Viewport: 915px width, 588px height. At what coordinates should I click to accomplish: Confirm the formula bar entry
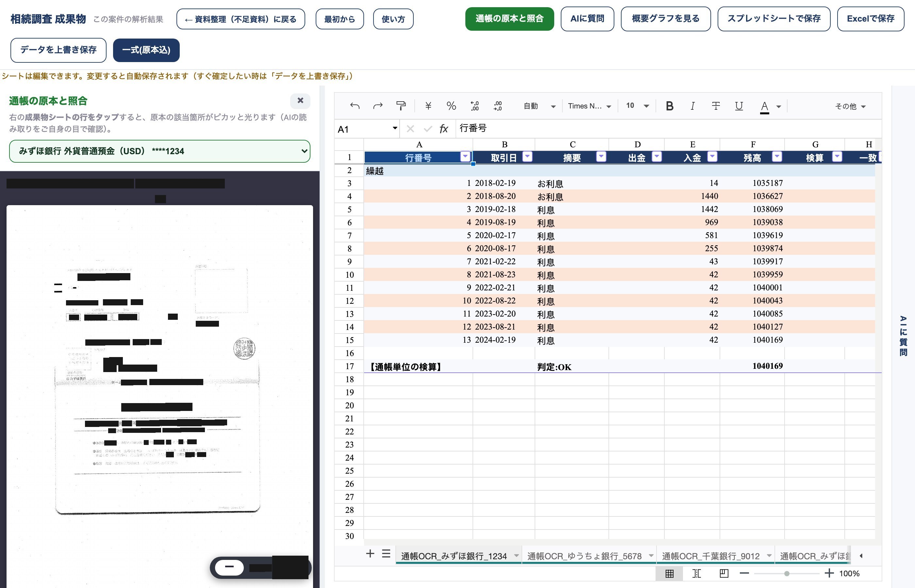pyautogui.click(x=427, y=129)
